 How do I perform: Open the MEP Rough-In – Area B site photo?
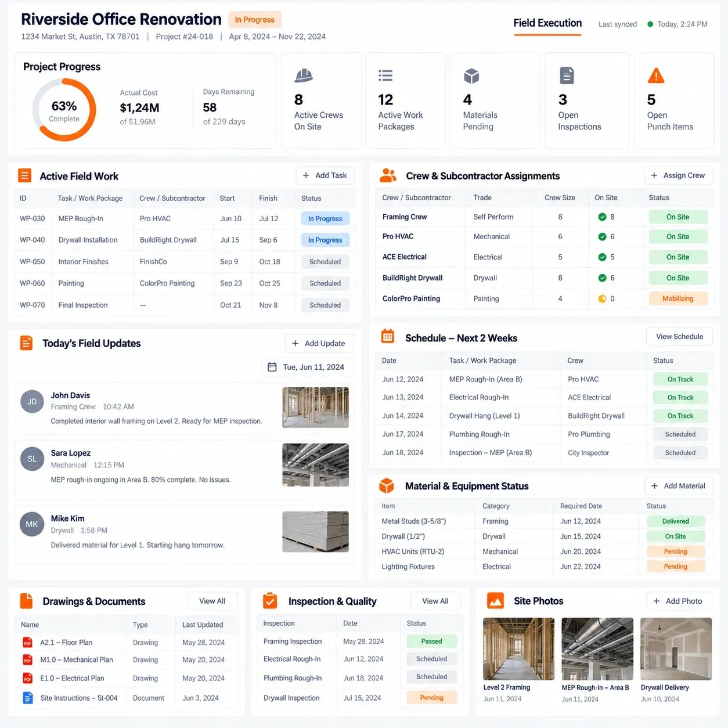coord(597,648)
